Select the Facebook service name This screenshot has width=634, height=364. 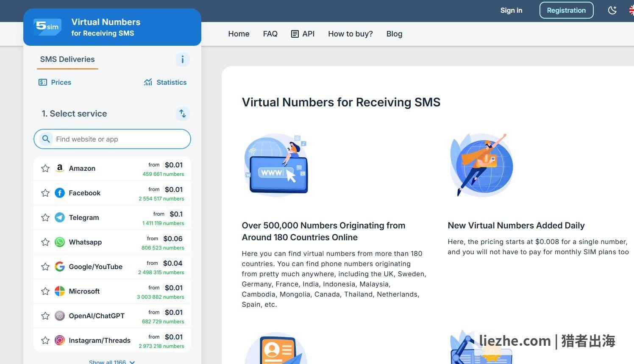85,193
